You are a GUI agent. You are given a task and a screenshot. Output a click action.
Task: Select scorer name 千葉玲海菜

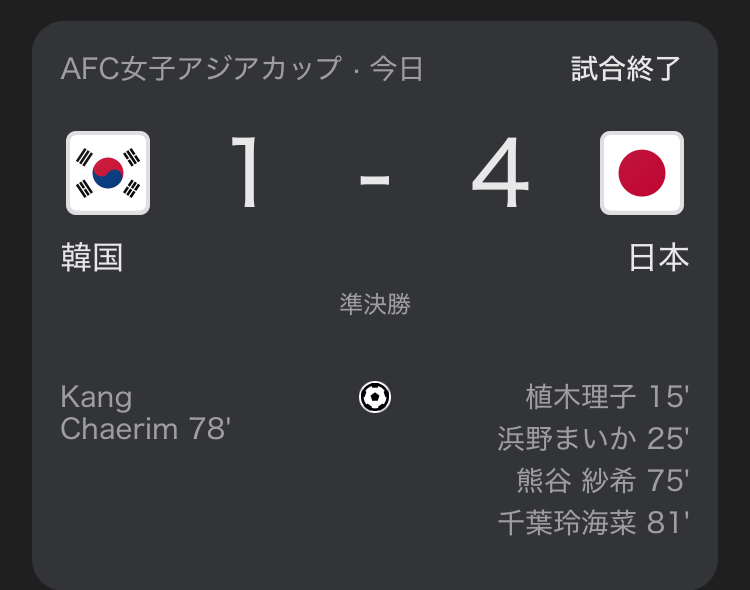pyautogui.click(x=567, y=523)
